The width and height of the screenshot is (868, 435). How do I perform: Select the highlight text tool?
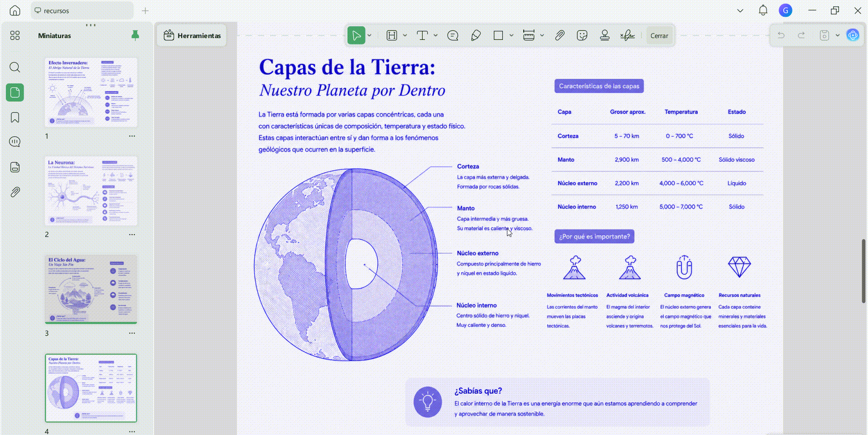[392, 35]
